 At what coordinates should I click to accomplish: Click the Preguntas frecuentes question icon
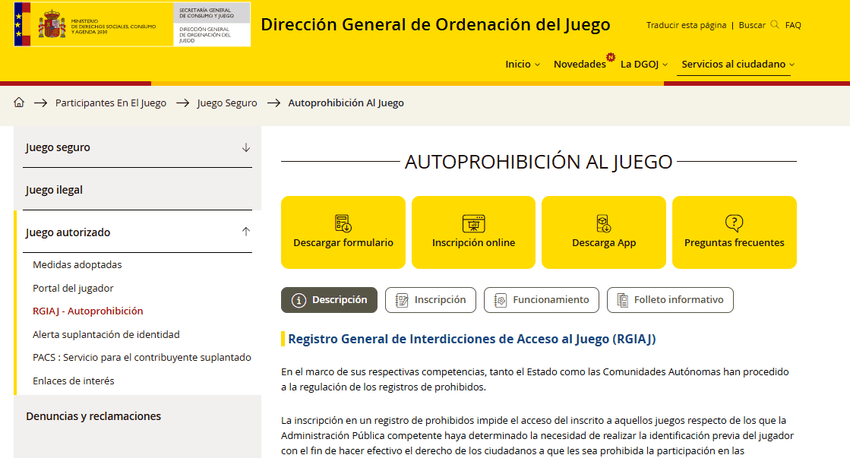734,223
